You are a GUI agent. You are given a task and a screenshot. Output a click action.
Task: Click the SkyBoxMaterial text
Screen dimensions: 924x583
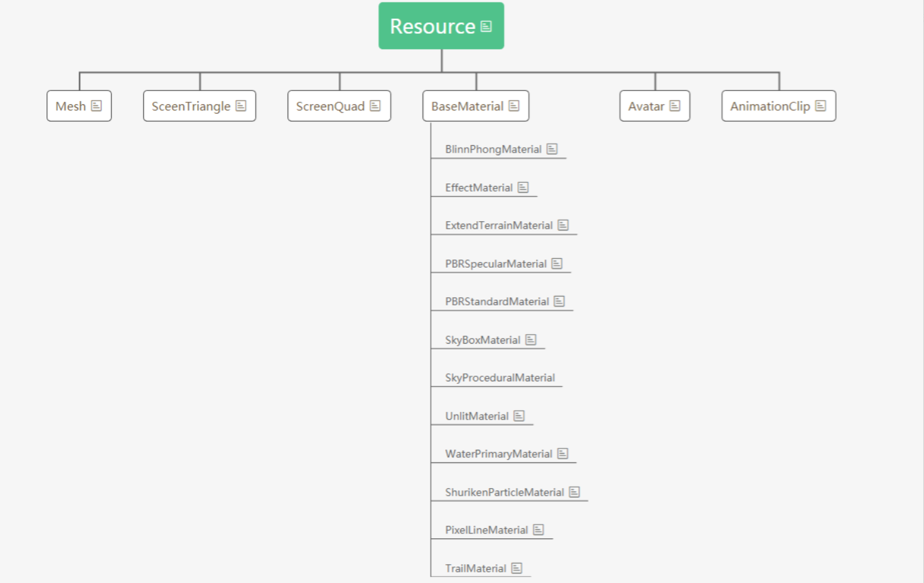tap(482, 340)
